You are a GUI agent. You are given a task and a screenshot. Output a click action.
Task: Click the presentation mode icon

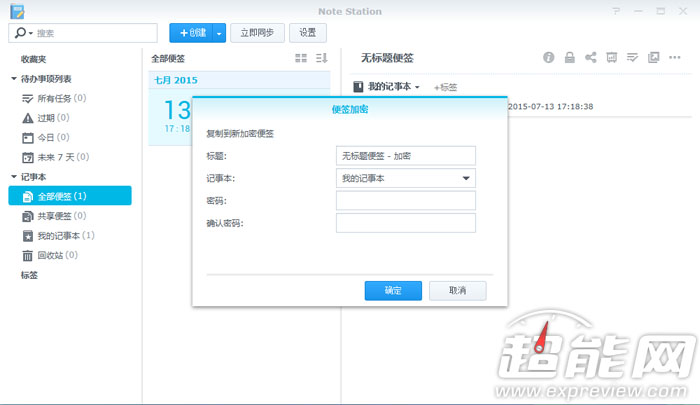[x=612, y=57]
